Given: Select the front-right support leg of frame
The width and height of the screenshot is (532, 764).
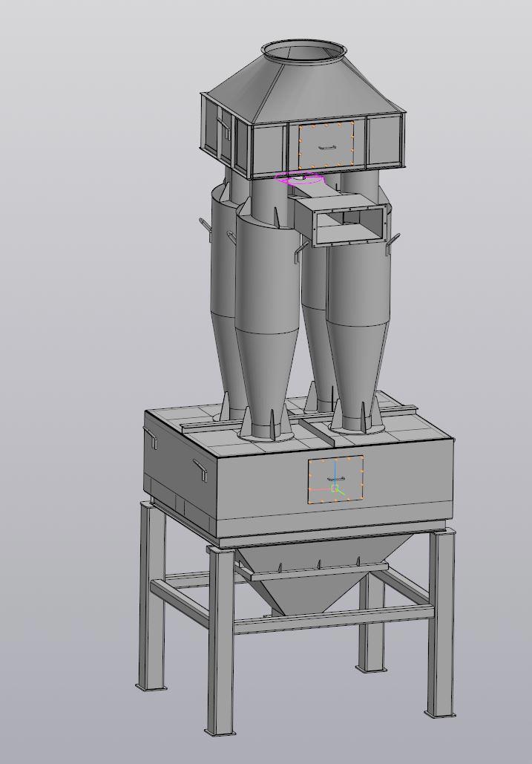Looking at the screenshot, I should click(442, 624).
